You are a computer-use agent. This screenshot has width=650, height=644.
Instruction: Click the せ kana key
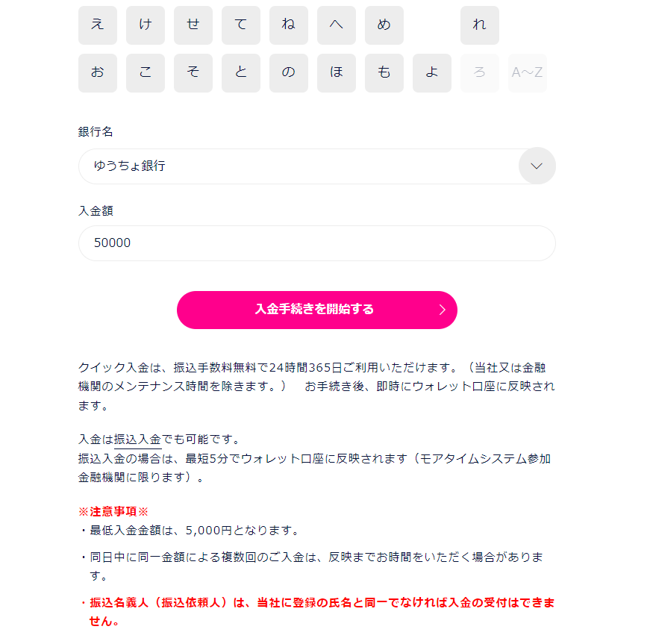[193, 25]
